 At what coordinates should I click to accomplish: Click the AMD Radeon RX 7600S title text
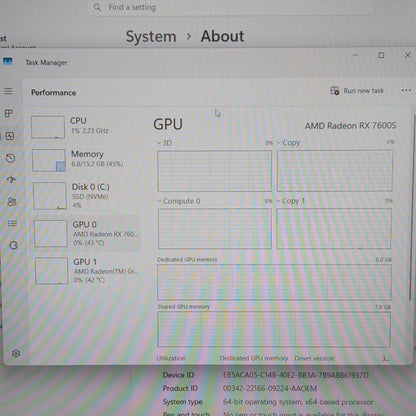350,126
